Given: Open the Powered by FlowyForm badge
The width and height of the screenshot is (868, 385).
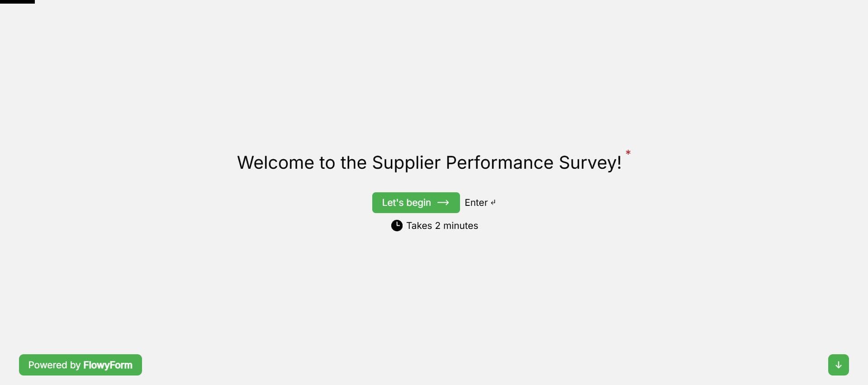Looking at the screenshot, I should tap(81, 365).
